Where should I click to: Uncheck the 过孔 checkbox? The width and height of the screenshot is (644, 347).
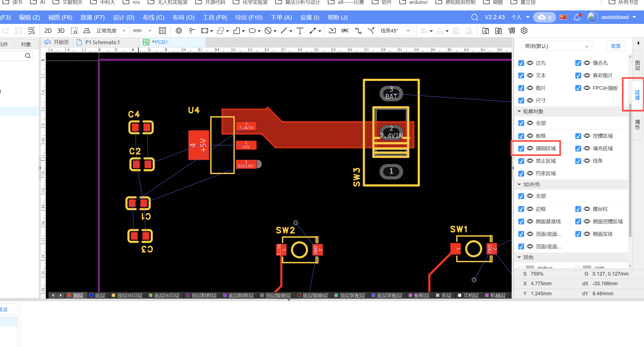coord(521,63)
